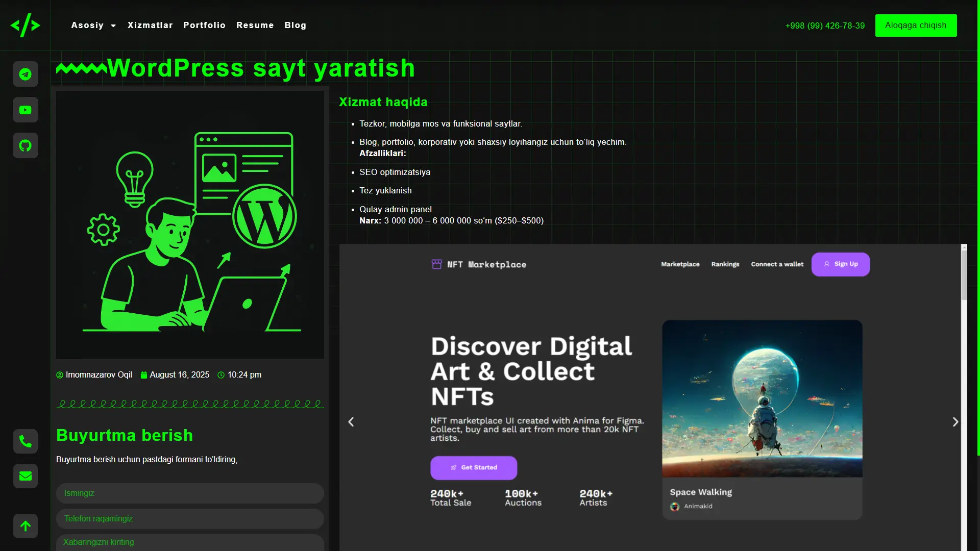This screenshot has height=551, width=980.
Task: Open the Portfolio menu item
Action: pos(204,25)
